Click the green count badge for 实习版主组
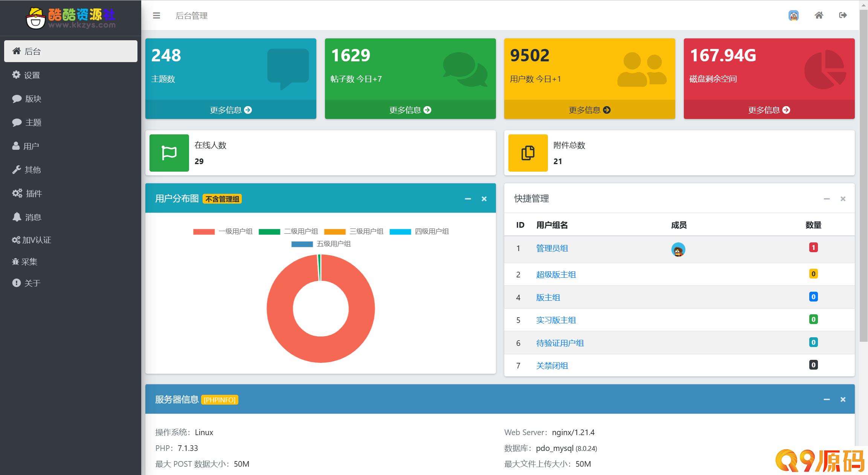Viewport: 868px width, 475px height. (x=813, y=319)
